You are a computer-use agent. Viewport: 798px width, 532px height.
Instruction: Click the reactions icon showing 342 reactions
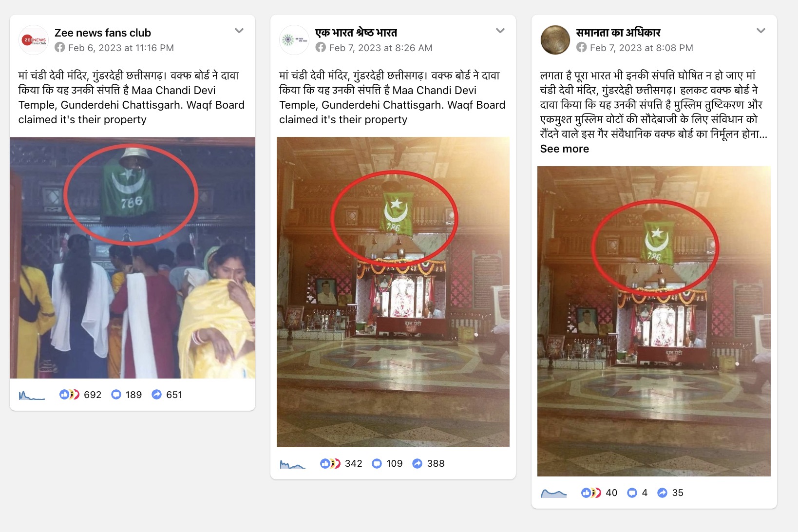pos(330,463)
